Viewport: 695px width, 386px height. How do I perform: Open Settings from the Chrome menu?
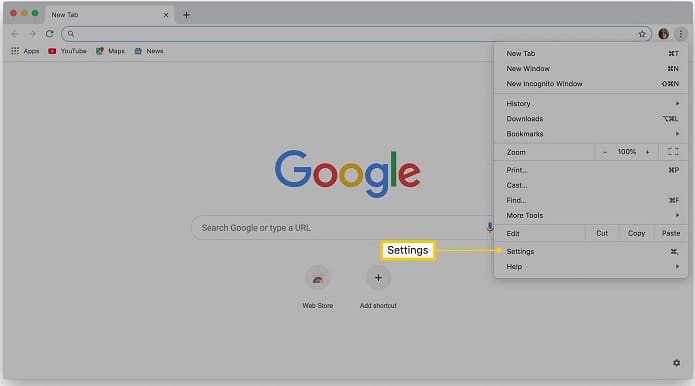[591, 252]
